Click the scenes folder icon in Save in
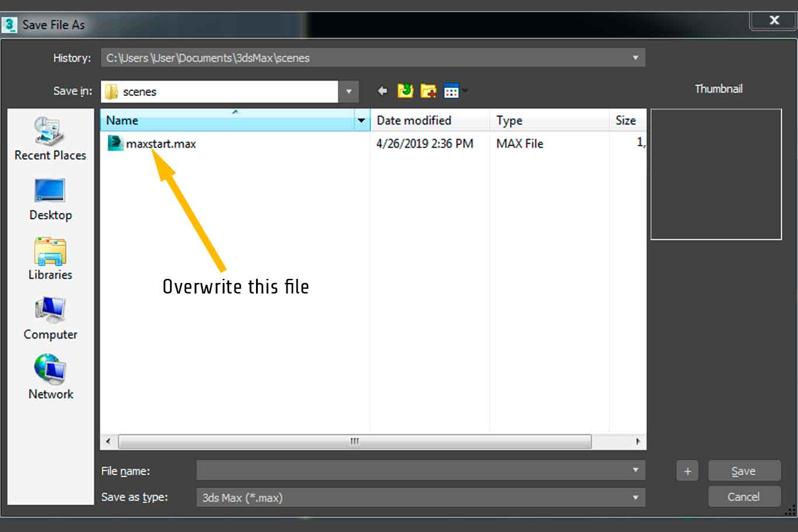The width and height of the screenshot is (798, 532). pyautogui.click(x=111, y=92)
